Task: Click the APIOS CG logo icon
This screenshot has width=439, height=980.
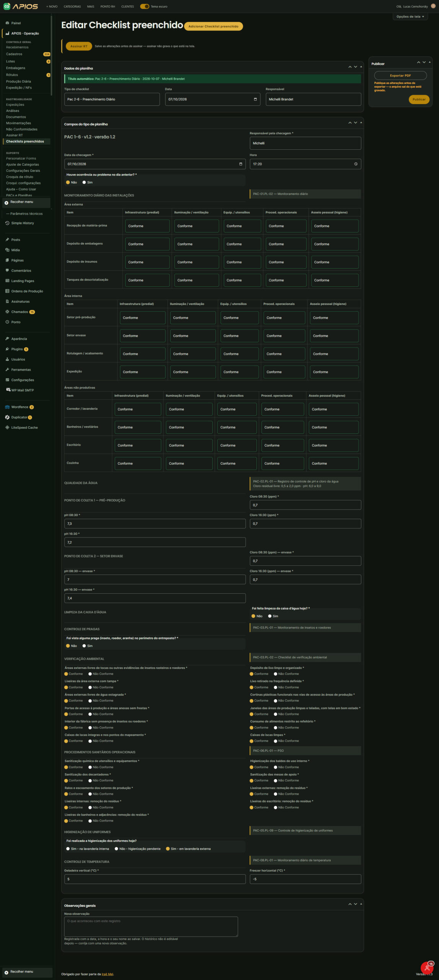Action: coord(7,6)
